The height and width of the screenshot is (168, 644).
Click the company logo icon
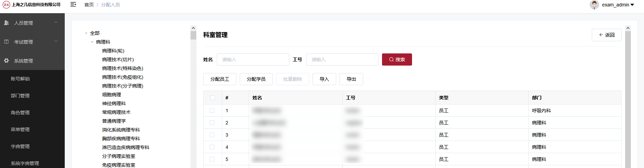(6, 5)
